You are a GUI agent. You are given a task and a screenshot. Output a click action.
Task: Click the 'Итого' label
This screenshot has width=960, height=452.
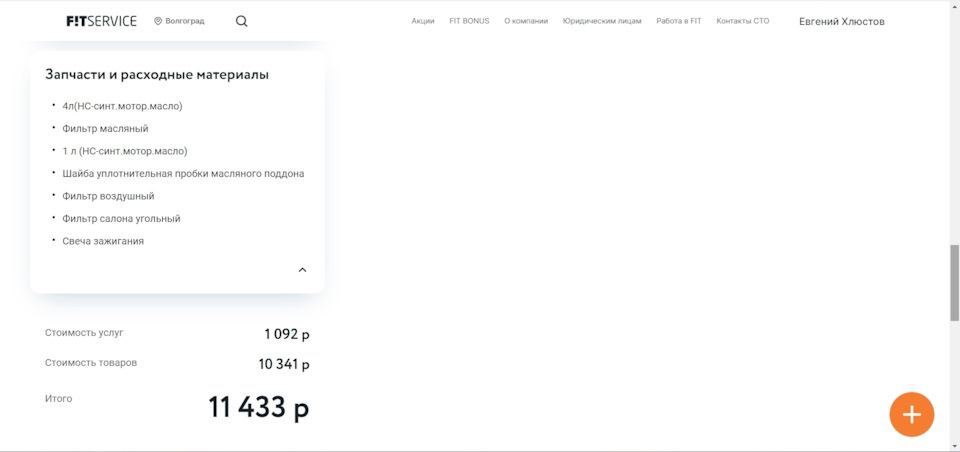tap(58, 399)
